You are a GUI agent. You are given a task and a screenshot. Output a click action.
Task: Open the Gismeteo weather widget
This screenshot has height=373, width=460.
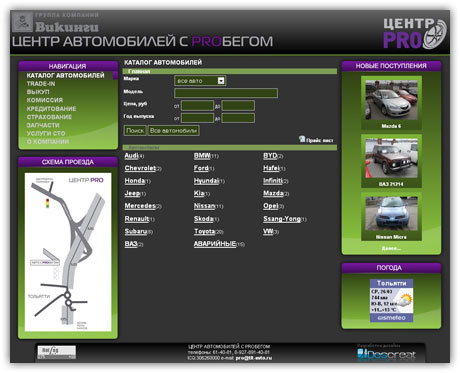click(x=391, y=301)
